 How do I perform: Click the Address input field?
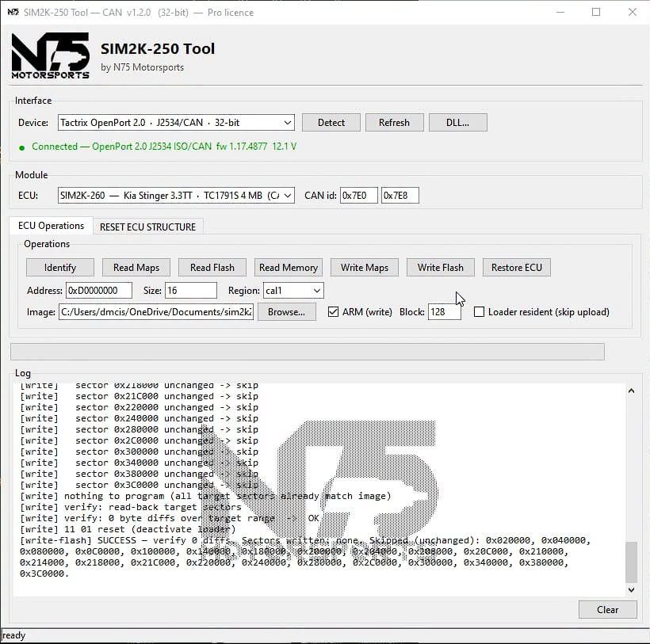(98, 291)
